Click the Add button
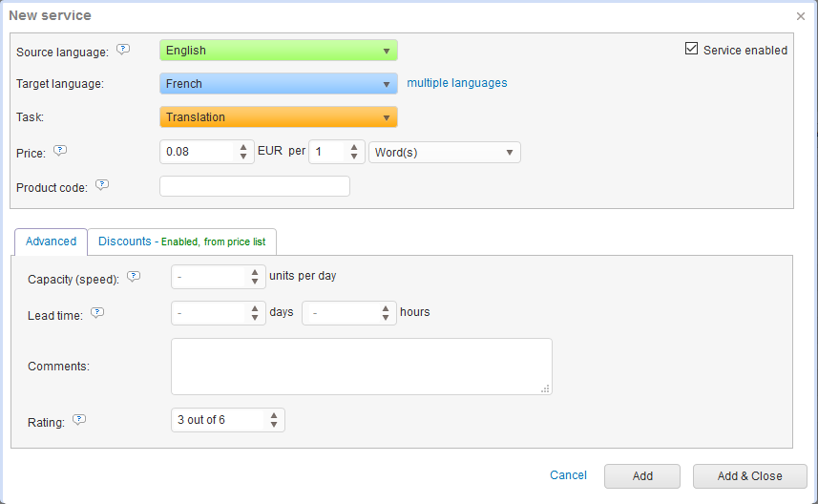Image resolution: width=818 pixels, height=504 pixels. pos(641,476)
